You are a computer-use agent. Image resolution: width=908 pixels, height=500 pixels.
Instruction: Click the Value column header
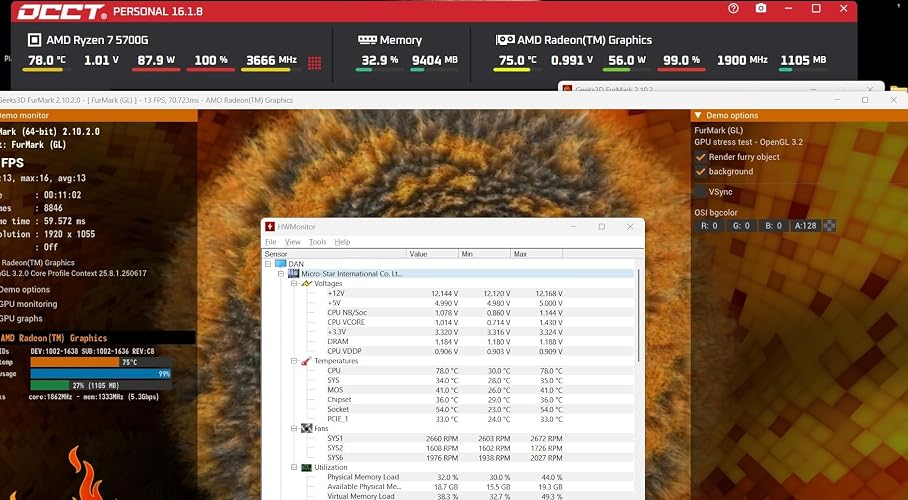coord(432,254)
